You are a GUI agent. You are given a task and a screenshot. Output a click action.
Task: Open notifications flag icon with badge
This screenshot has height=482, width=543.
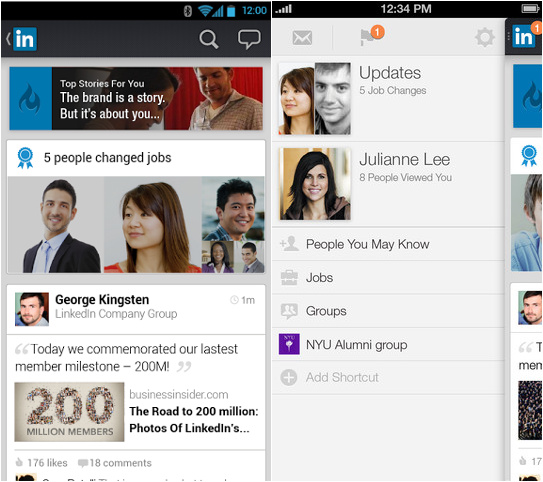371,36
